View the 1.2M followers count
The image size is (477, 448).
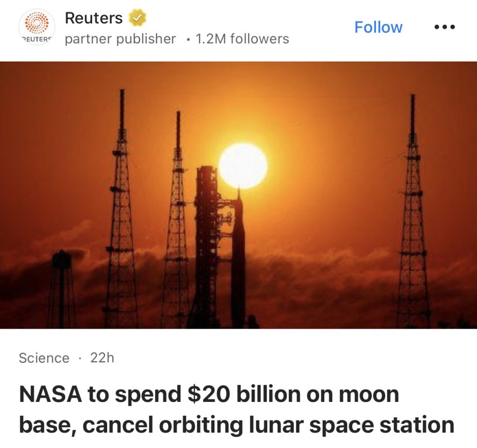coord(242,39)
